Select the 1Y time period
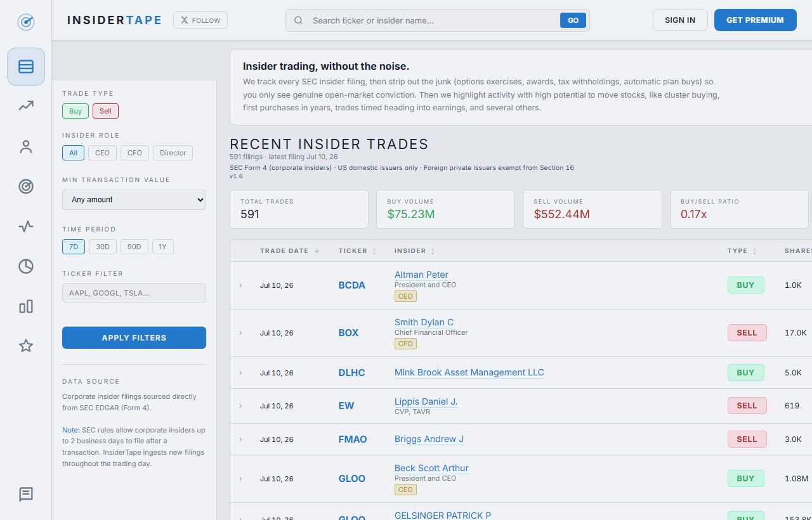The height and width of the screenshot is (520, 812). [x=163, y=247]
